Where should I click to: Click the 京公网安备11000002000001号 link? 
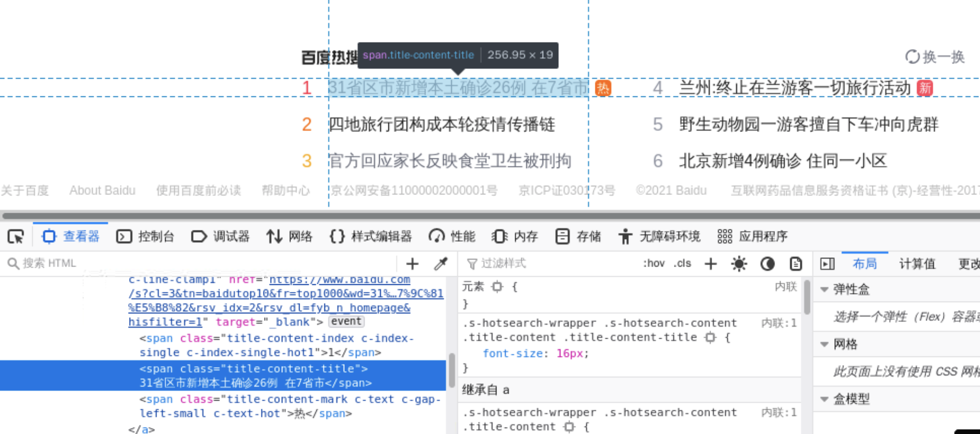[x=413, y=191]
